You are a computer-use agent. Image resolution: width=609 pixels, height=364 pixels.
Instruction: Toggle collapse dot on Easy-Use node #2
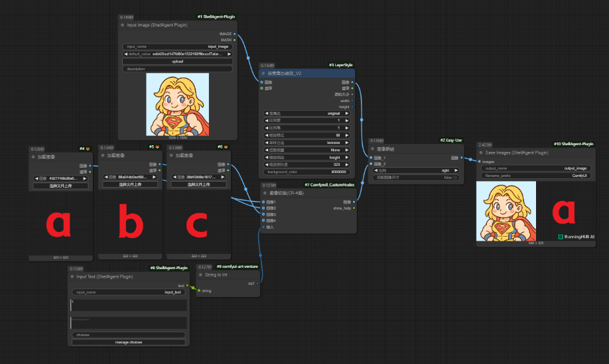tap(372, 149)
